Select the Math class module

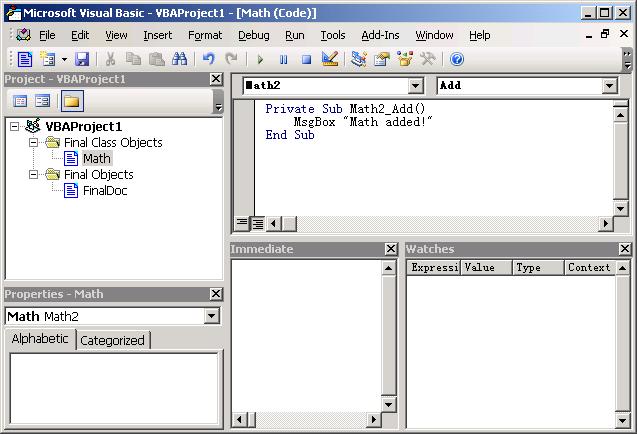click(x=97, y=158)
